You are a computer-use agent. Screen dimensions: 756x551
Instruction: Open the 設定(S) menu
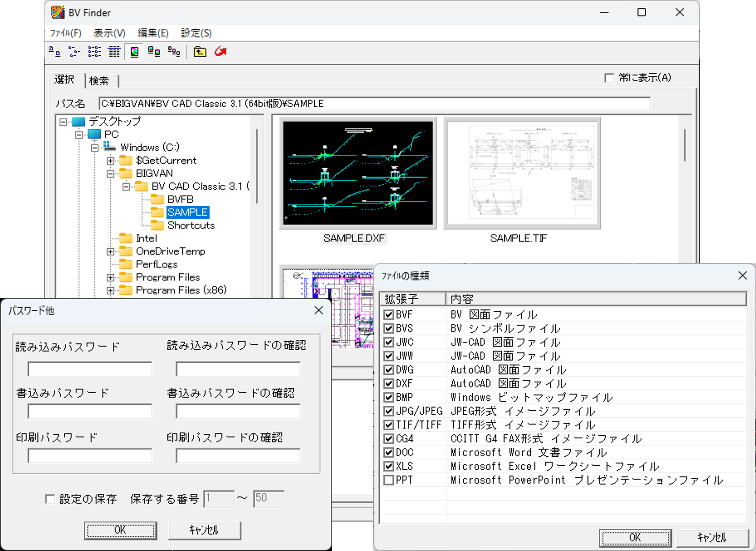pos(196,33)
